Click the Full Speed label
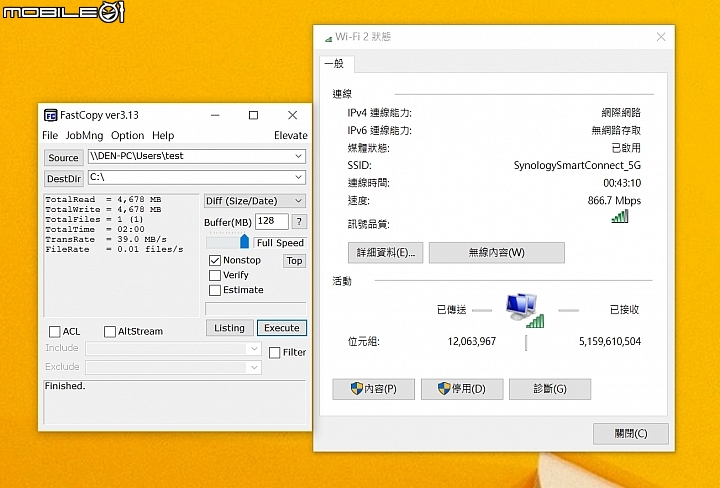Viewport: 720px width, 488px height. click(280, 243)
